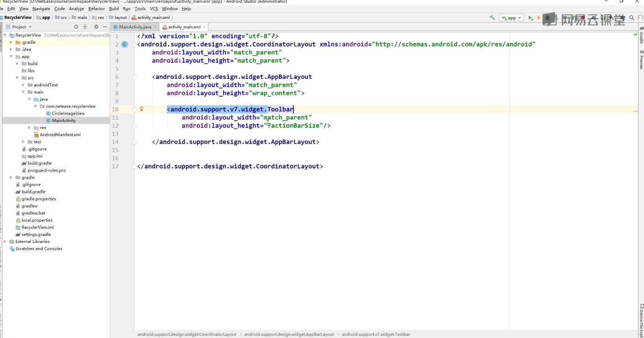Click Collapse All icon in Project panel
Image resolution: width=644 pixels, height=338 pixels.
[x=85, y=27]
